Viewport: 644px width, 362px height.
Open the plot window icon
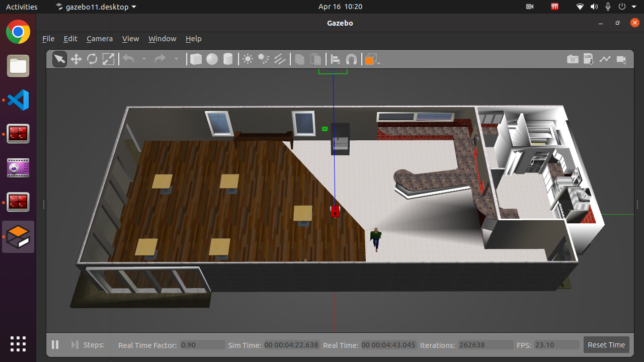[605, 59]
